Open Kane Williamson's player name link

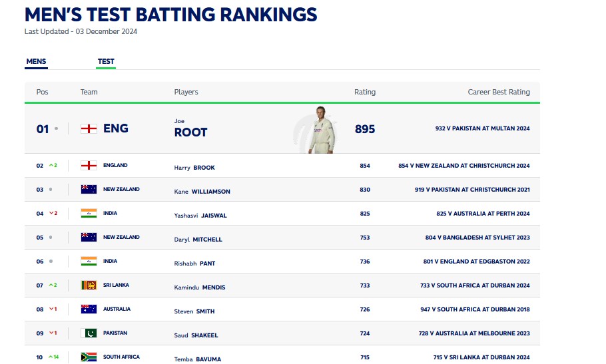[202, 192]
